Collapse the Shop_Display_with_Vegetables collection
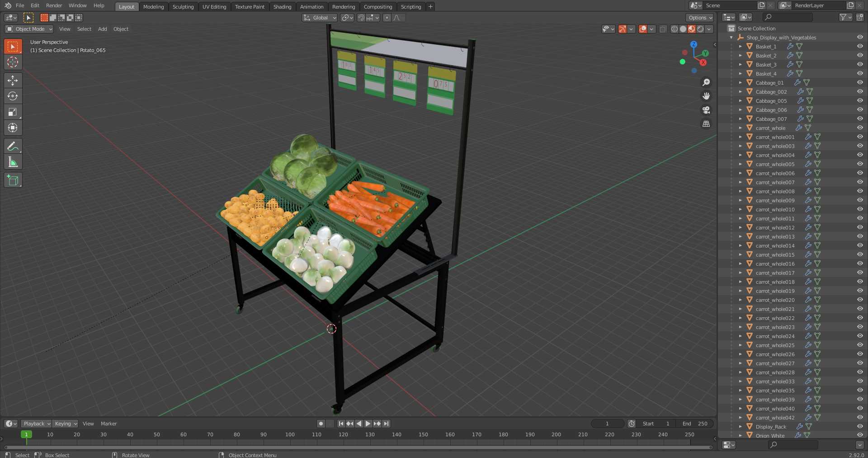The image size is (868, 458). coord(731,38)
